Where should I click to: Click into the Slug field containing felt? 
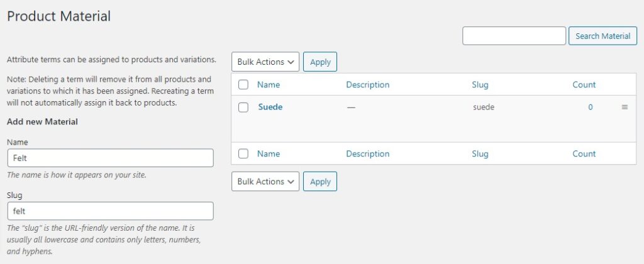pyautogui.click(x=110, y=211)
